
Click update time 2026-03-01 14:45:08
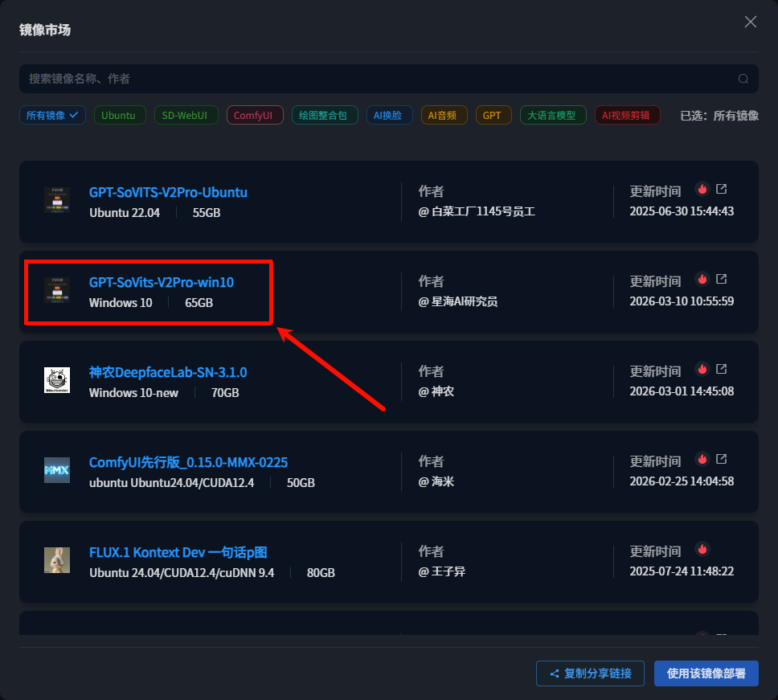(x=682, y=391)
